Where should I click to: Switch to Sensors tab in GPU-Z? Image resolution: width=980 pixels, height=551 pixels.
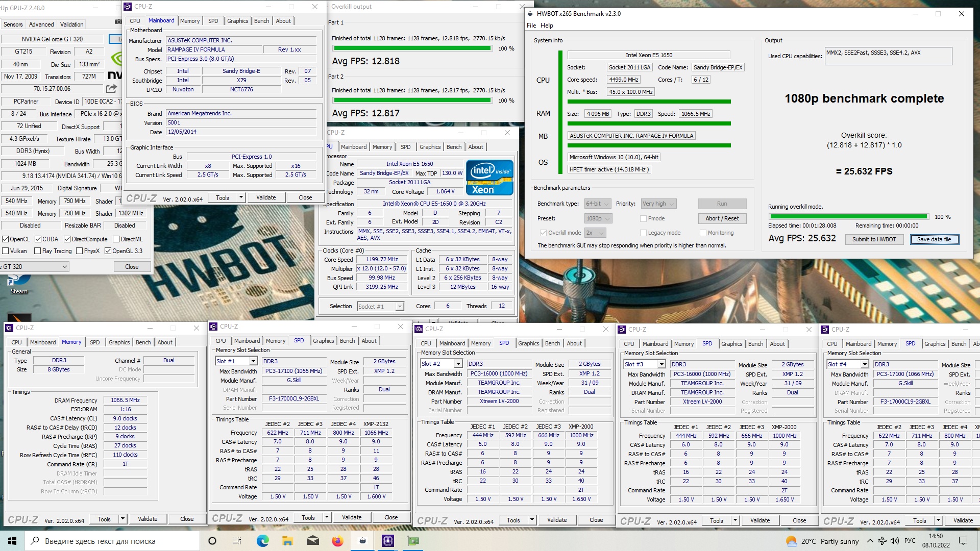(x=13, y=24)
